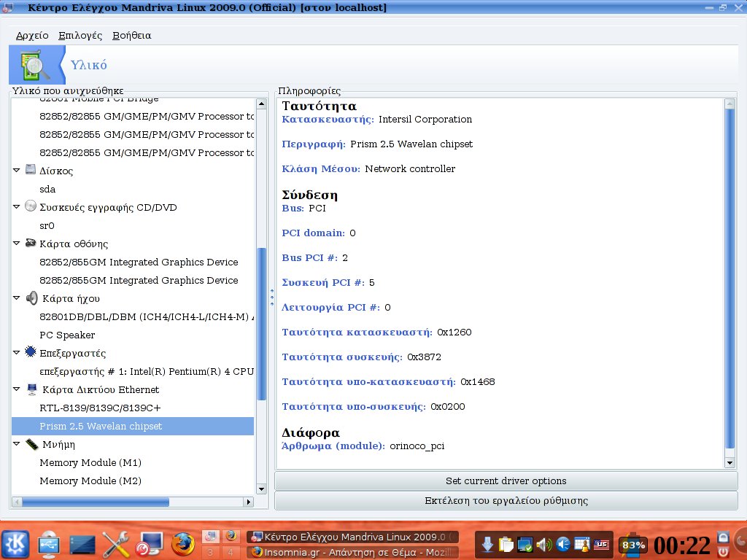
Task: Click the Υλικό hardware magnifier icon
Action: (35, 65)
